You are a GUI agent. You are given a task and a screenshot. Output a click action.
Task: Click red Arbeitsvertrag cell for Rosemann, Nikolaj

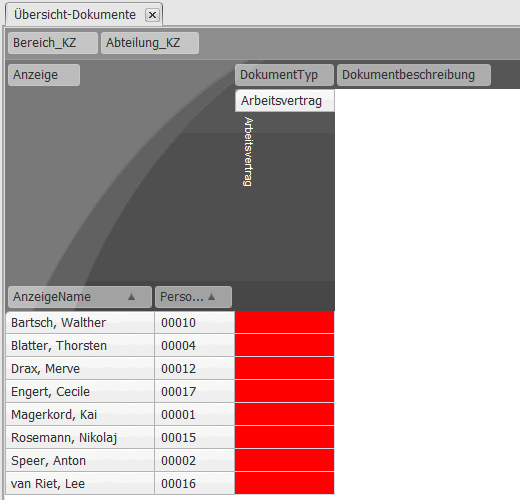point(284,437)
